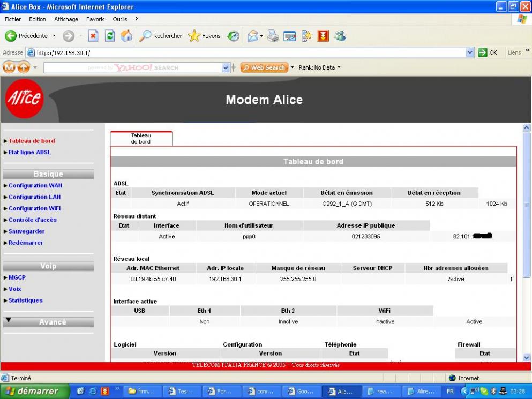Expand the Avancé section in sidebar
The height and width of the screenshot is (399, 532).
pos(48,322)
